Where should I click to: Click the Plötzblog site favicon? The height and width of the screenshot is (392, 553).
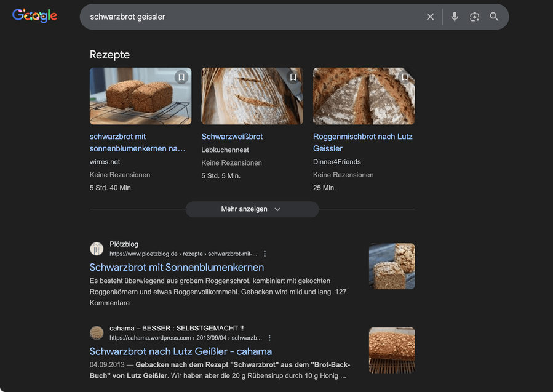[x=97, y=248]
